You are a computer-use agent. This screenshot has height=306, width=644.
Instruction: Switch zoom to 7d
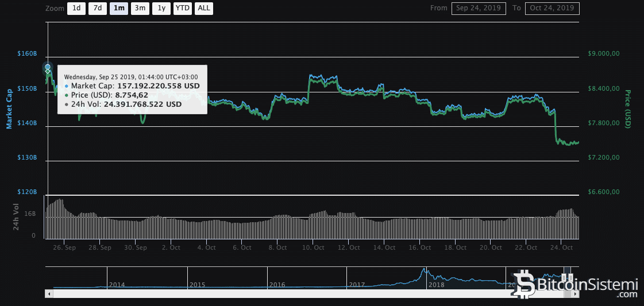pos(97,8)
